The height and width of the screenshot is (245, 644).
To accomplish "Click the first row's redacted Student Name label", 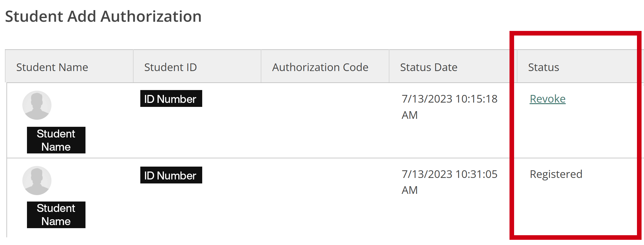I will coord(56,140).
